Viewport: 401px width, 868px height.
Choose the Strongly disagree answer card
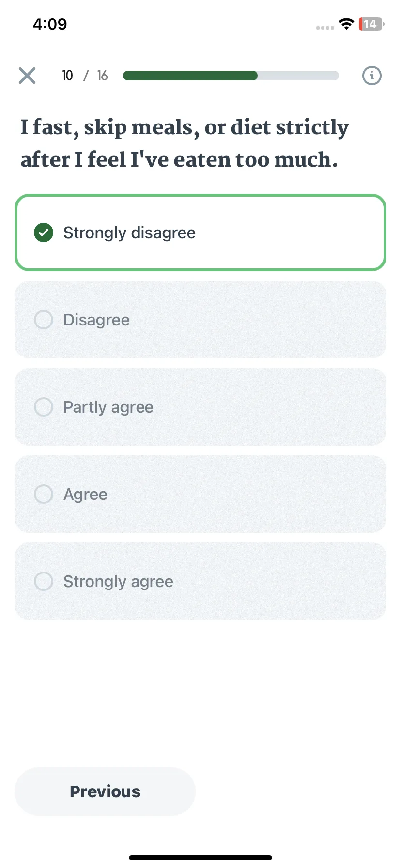coord(200,232)
